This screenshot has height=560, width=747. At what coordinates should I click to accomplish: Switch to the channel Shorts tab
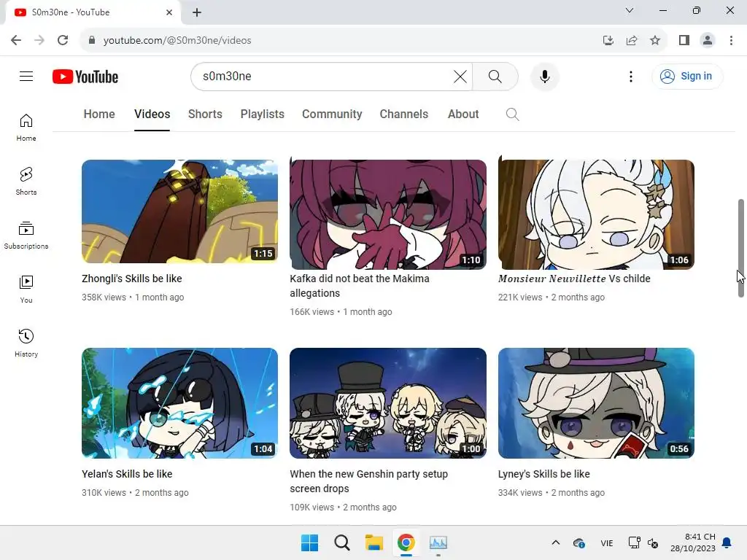coord(205,114)
